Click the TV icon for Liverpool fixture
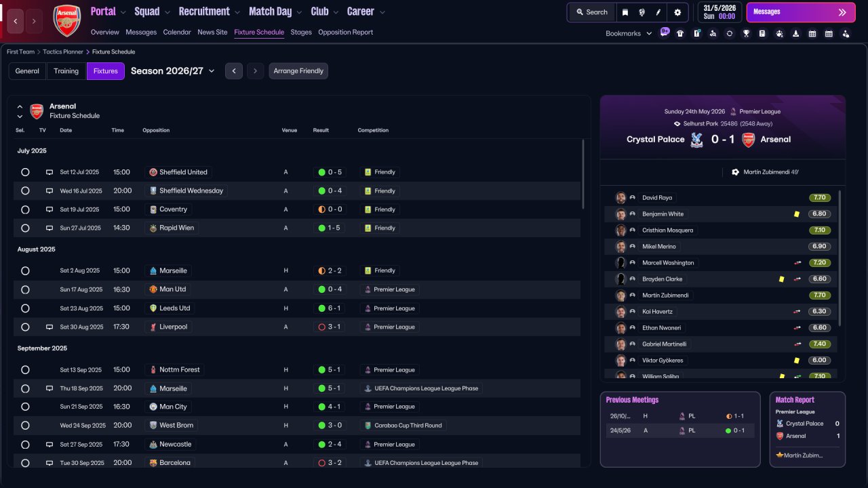 (x=50, y=327)
